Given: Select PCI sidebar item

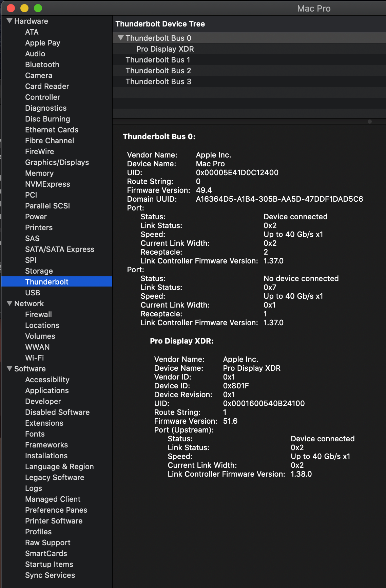Looking at the screenshot, I should click(31, 195).
